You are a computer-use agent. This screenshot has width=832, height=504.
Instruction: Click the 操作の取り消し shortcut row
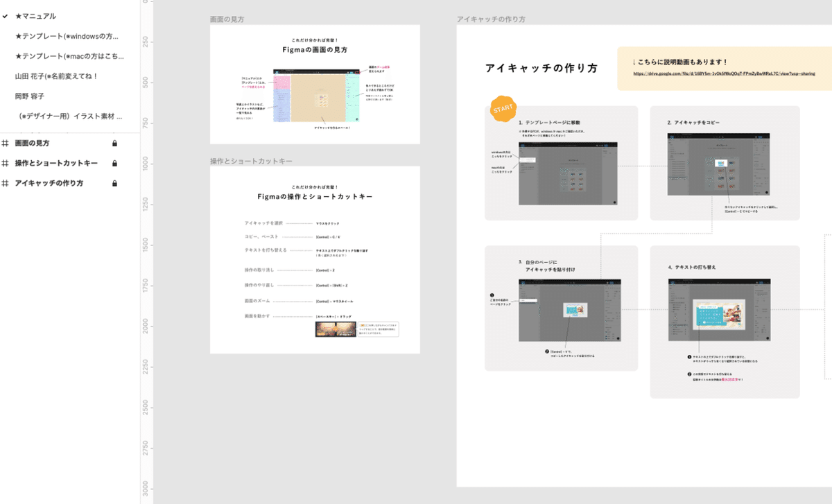(x=290, y=270)
